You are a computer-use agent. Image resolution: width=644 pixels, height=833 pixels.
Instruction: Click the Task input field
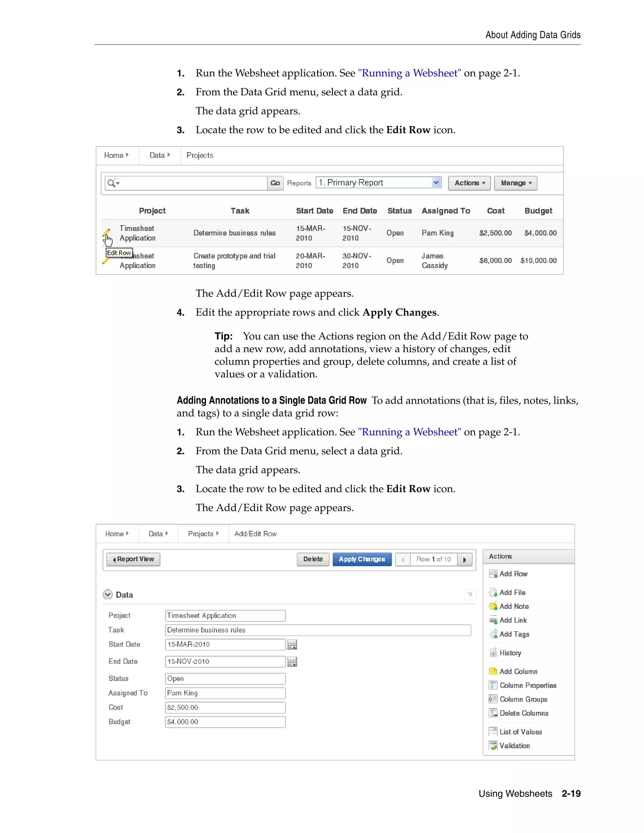point(318,630)
